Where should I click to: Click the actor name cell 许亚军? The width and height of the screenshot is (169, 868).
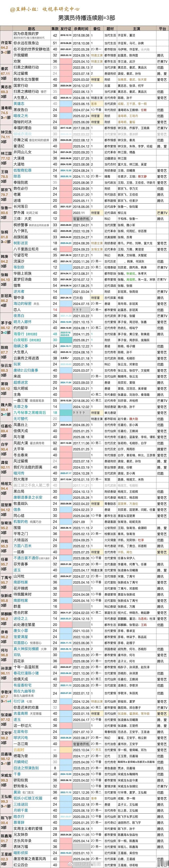click(6, 43)
